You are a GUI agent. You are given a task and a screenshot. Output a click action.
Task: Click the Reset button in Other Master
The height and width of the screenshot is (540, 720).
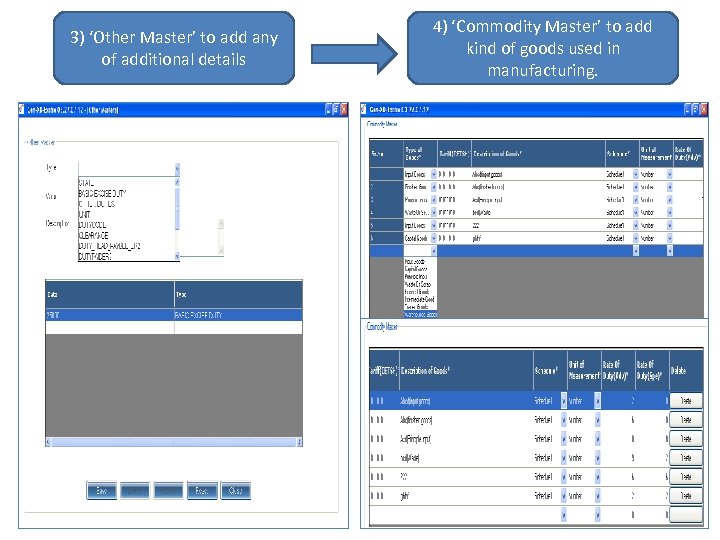click(x=202, y=490)
